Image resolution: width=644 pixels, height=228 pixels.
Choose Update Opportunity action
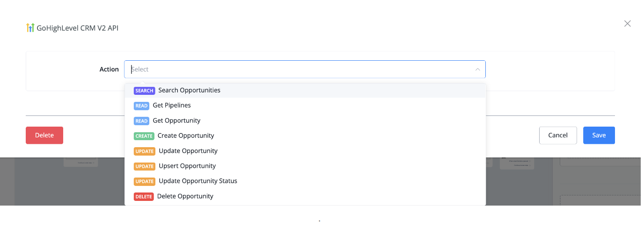point(305,151)
